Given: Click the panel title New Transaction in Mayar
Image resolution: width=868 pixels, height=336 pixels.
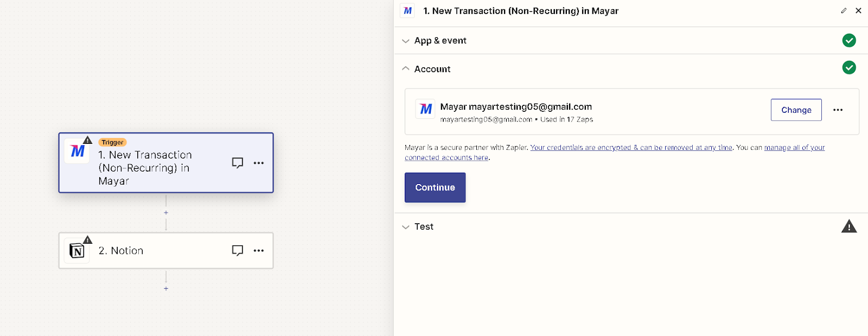Looking at the screenshot, I should tap(521, 11).
